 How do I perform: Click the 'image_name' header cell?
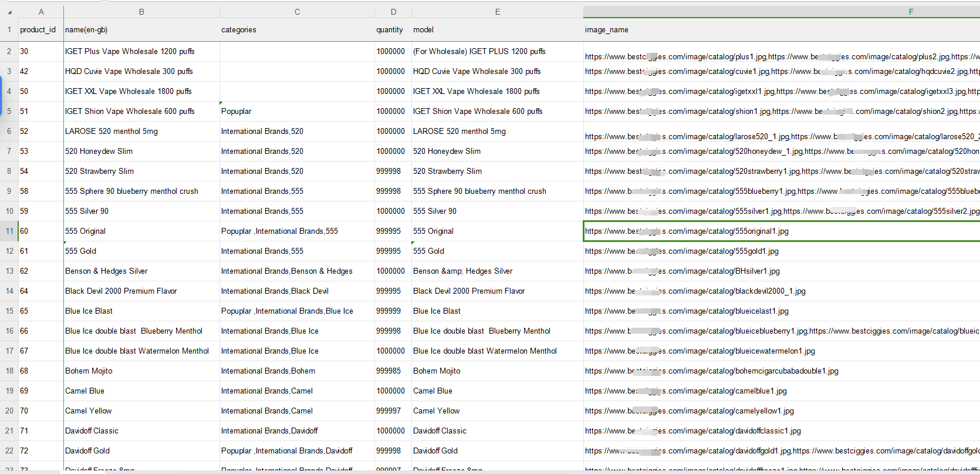(x=782, y=29)
